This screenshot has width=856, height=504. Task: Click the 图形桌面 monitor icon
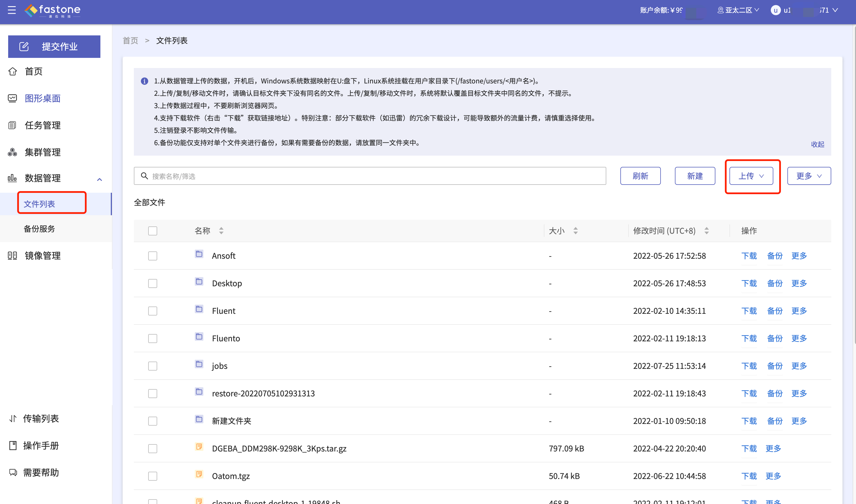point(13,99)
